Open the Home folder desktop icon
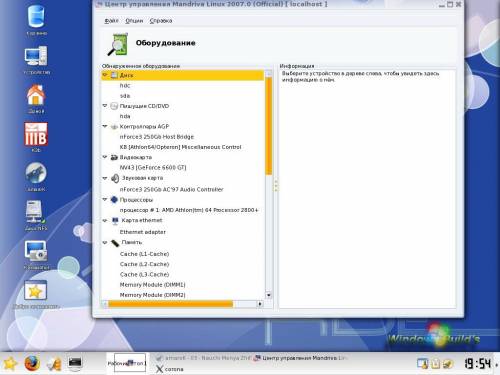This screenshot has width=500, height=375. click(36, 95)
